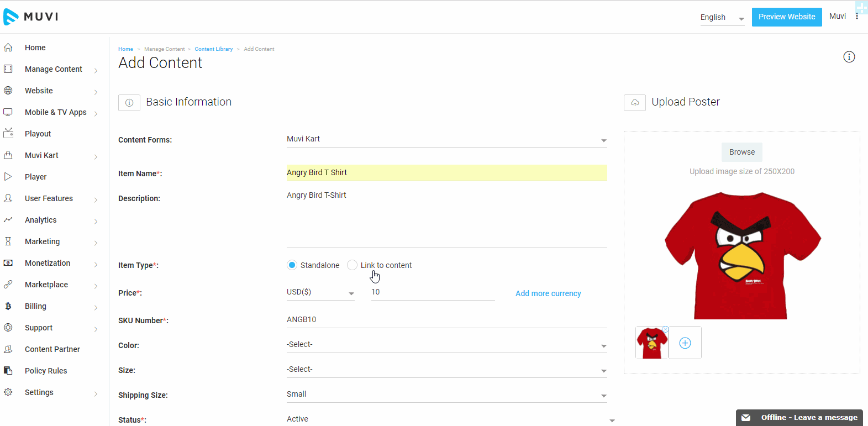This screenshot has height=426, width=868.
Task: Click the Player play triangle icon
Action: 8,177
